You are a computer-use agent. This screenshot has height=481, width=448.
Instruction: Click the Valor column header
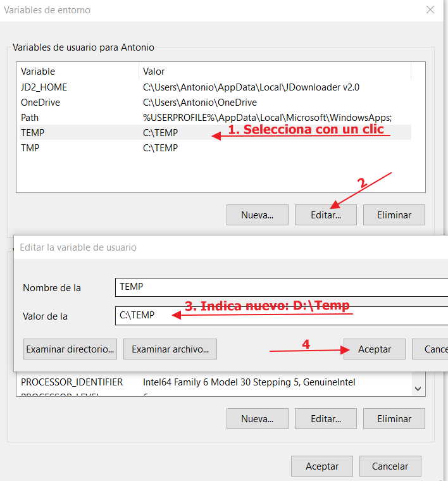[x=275, y=71]
